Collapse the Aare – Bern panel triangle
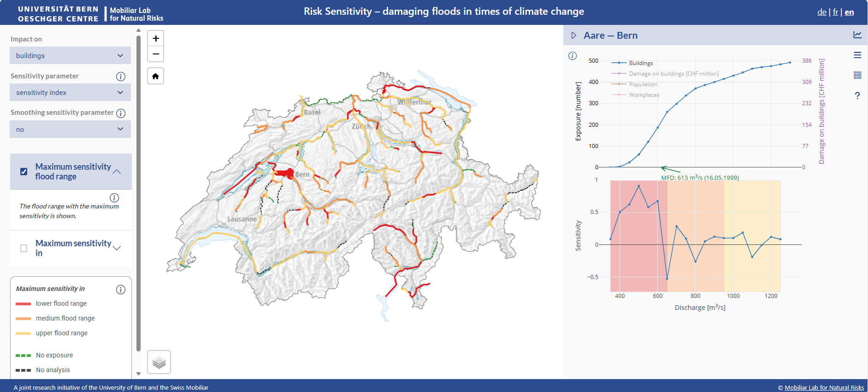 tap(574, 36)
